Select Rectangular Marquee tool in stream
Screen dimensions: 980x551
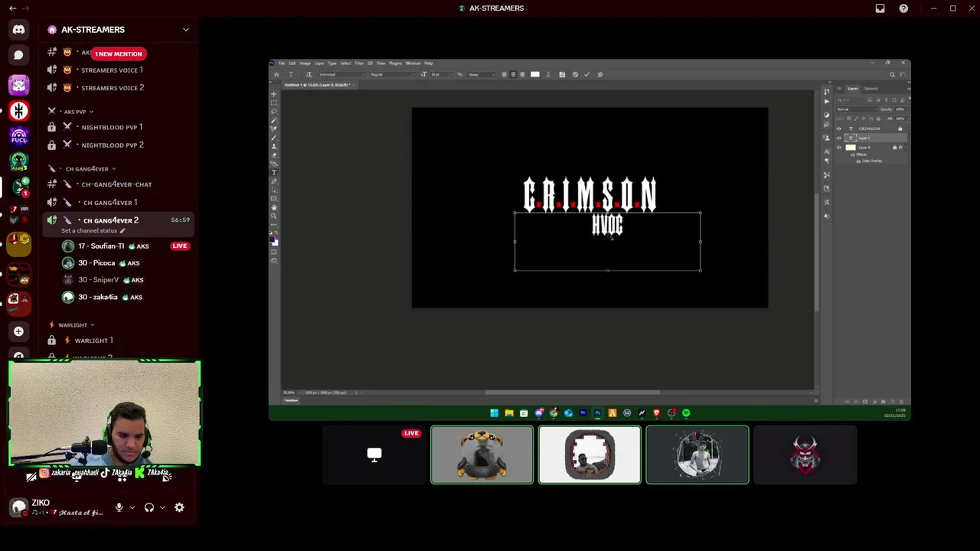(273, 103)
